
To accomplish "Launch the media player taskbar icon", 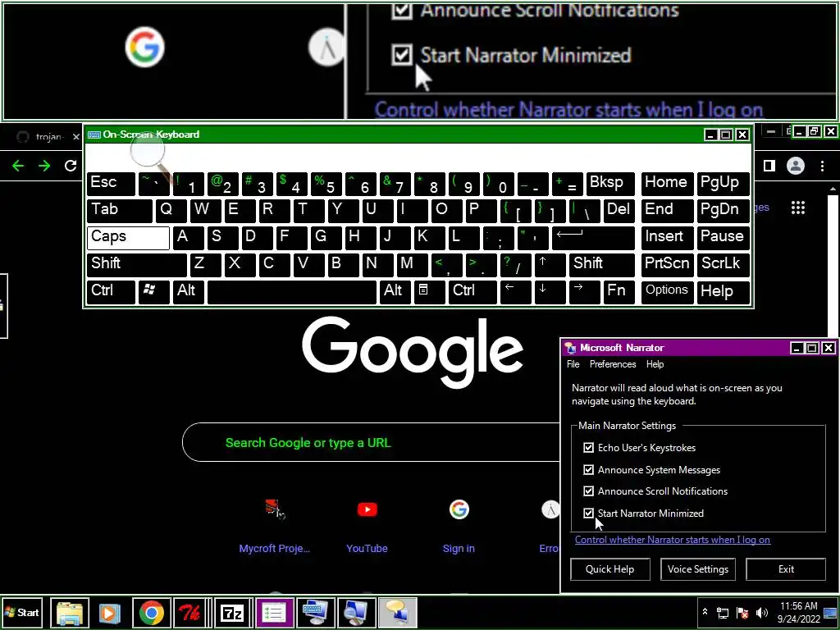I will click(x=109, y=613).
